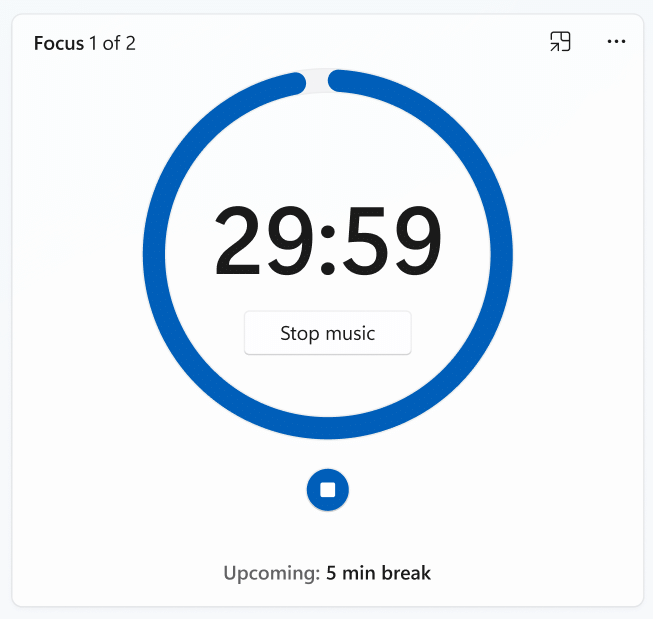Screen dimensions: 653x619
Task: Click the white square inside the stop button
Action: 328,490
